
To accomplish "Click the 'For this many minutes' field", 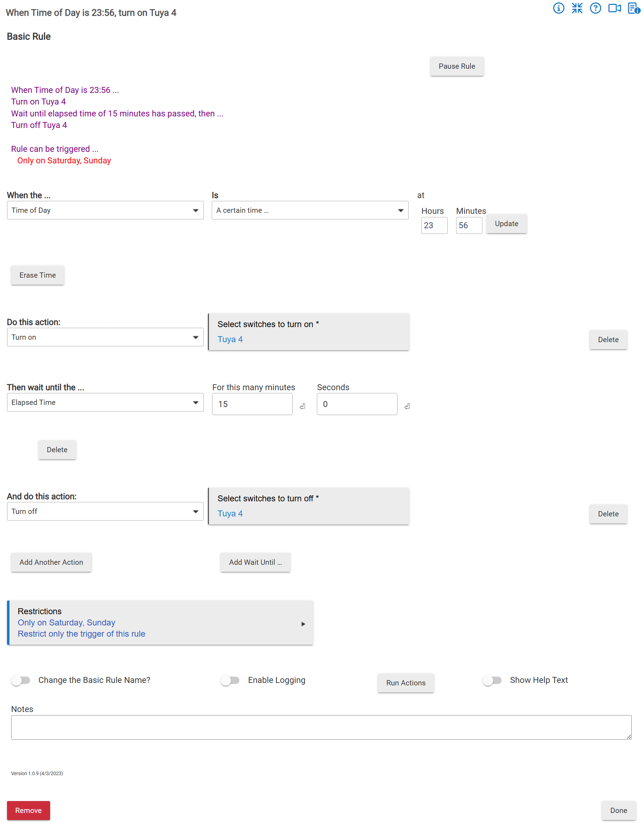I will (252, 404).
